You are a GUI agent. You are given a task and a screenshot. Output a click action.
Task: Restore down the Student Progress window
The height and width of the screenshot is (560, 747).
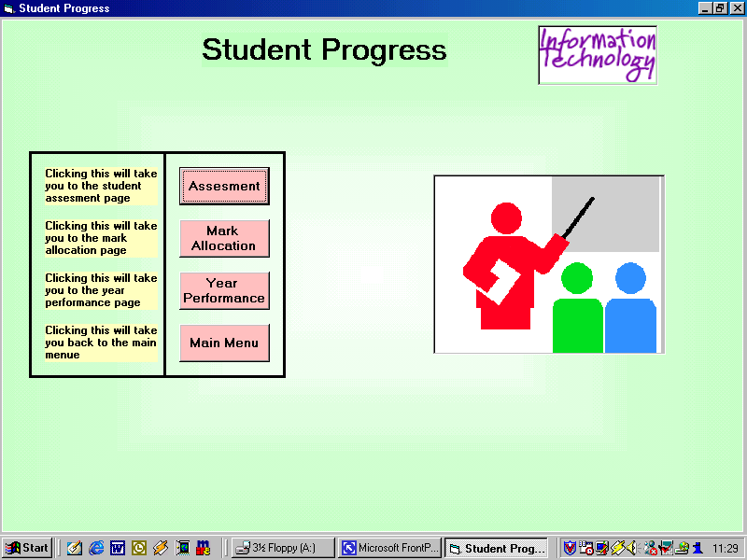pos(720,8)
